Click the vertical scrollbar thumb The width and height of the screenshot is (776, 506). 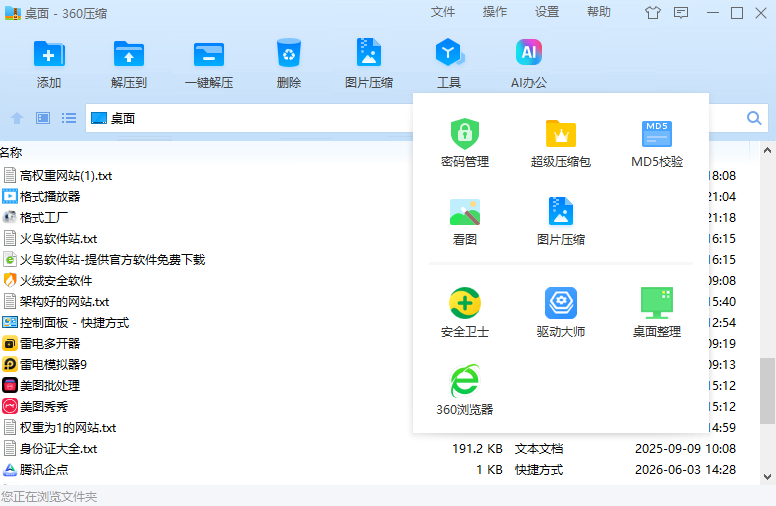pos(768,391)
